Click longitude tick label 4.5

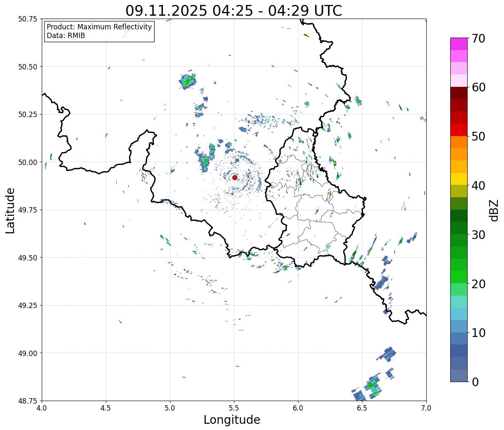tap(106, 408)
